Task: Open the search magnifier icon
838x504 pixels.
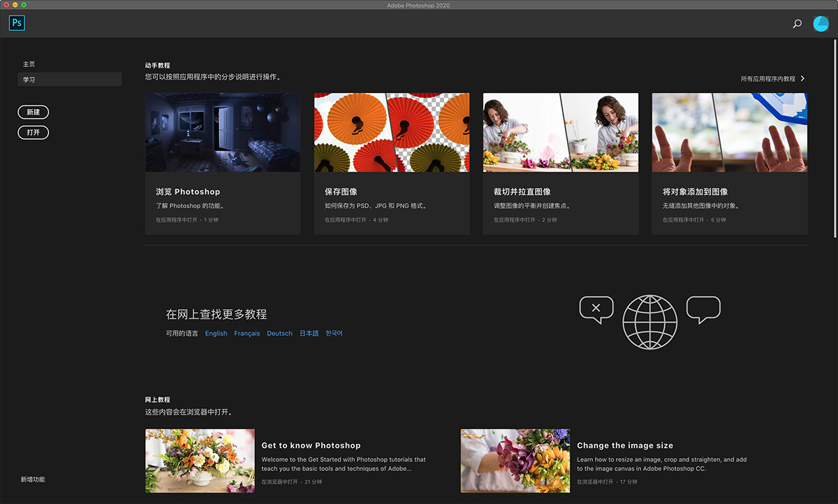Action: [797, 24]
